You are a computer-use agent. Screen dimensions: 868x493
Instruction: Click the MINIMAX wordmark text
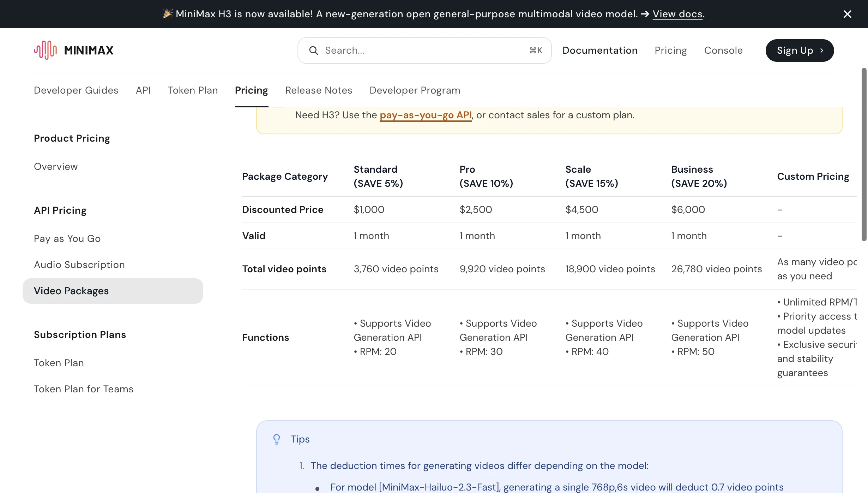coord(89,51)
